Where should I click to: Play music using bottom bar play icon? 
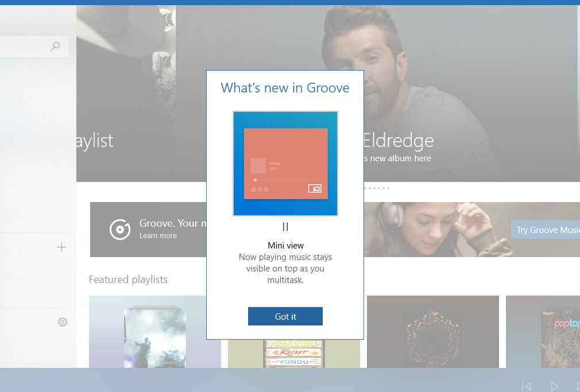point(554,386)
